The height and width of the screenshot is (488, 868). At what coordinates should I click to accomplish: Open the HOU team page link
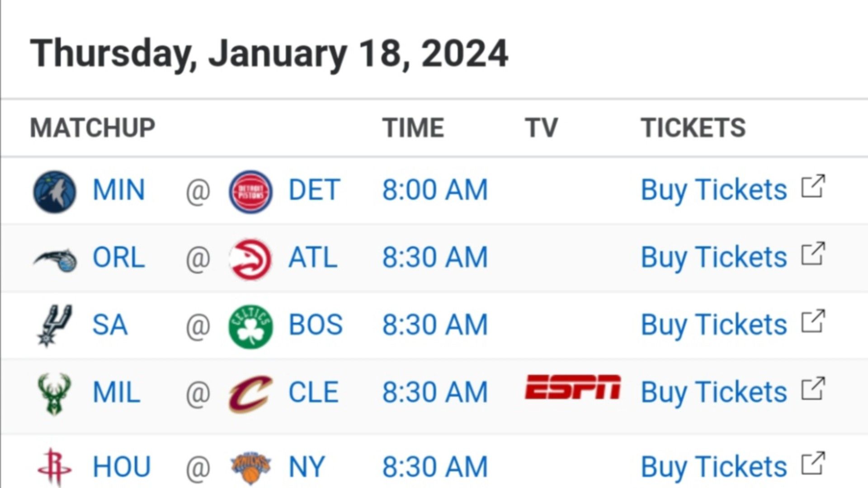(121, 467)
